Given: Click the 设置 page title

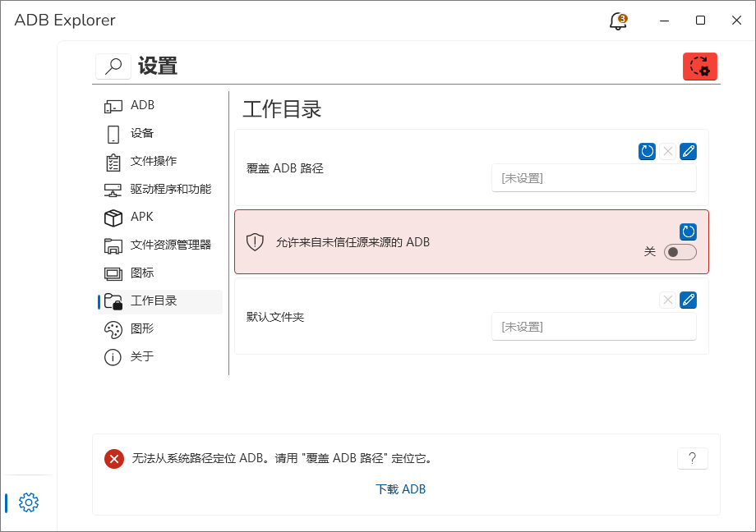Looking at the screenshot, I should coord(158,66).
